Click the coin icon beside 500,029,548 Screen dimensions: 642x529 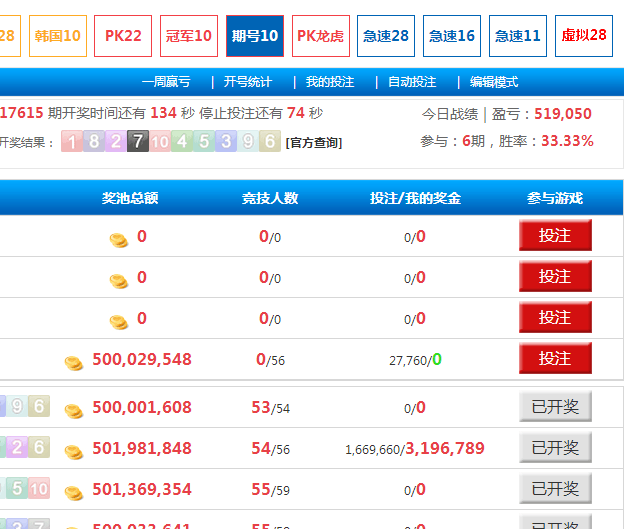[74, 363]
